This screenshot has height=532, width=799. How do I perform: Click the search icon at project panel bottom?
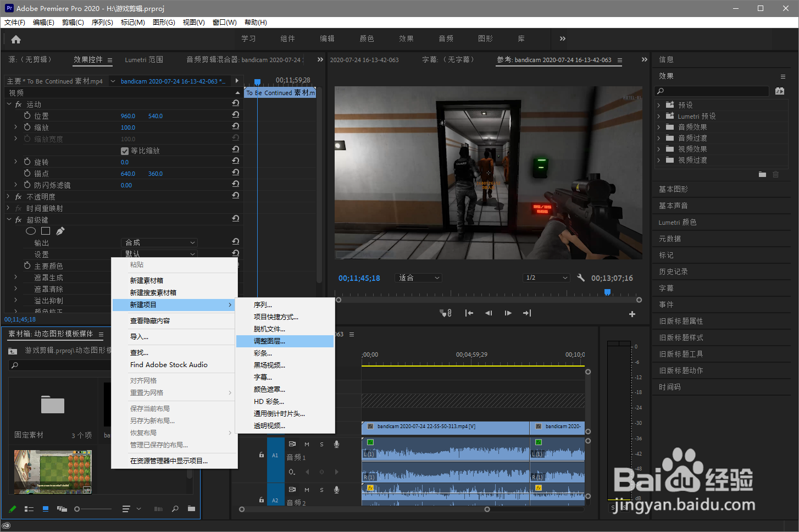(x=175, y=509)
